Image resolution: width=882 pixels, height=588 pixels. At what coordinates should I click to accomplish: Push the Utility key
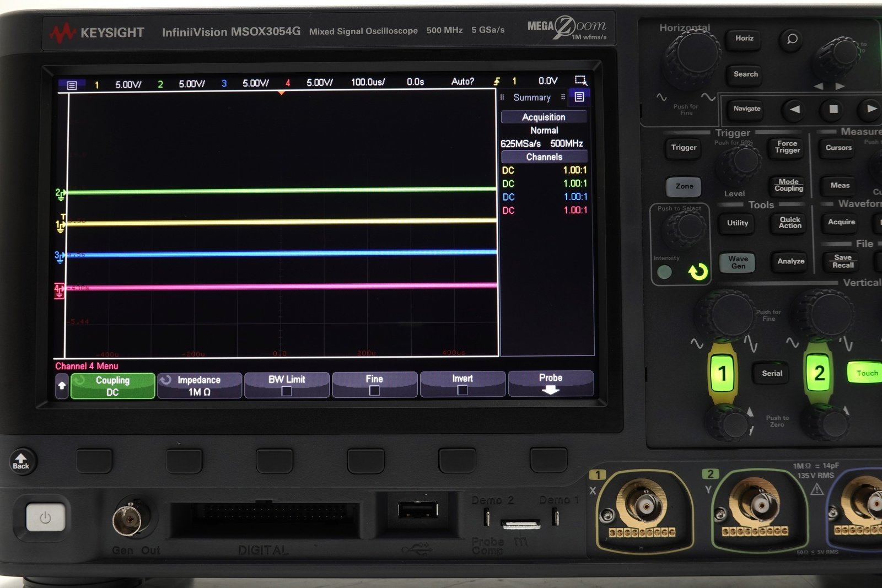point(737,223)
